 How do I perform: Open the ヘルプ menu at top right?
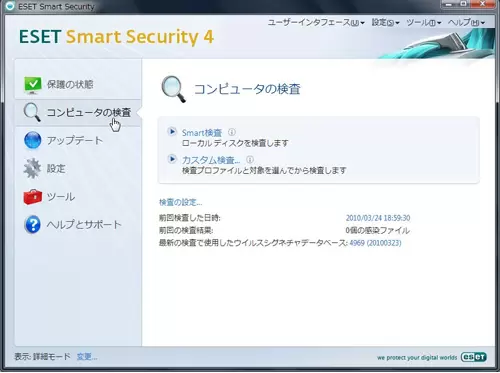point(466,23)
